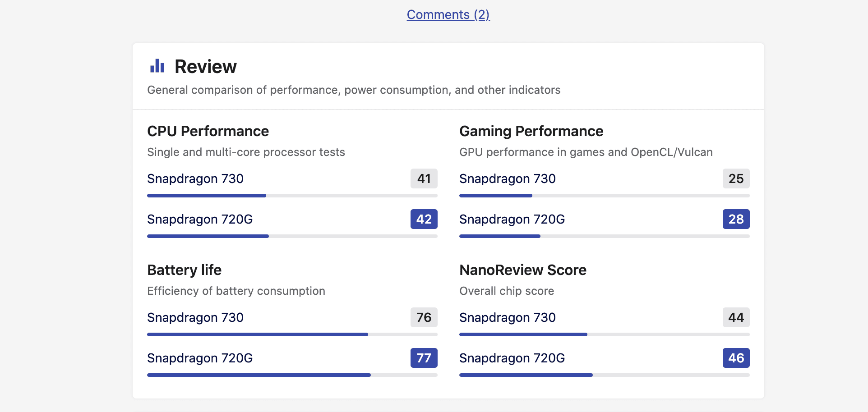Click the Snapdragon 730 CPU progress bar
The width and height of the screenshot is (868, 412).
point(292,196)
